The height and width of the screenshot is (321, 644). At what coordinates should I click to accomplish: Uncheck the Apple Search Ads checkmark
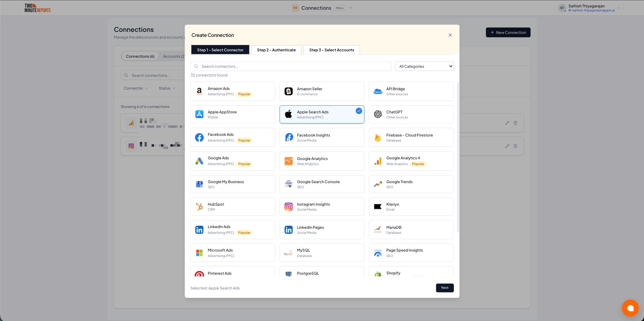tap(359, 111)
